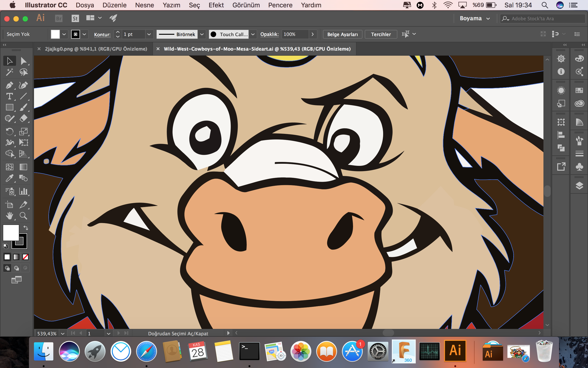The width and height of the screenshot is (588, 368).
Task: Open the Opaklık transparency panel link
Action: coord(269,34)
